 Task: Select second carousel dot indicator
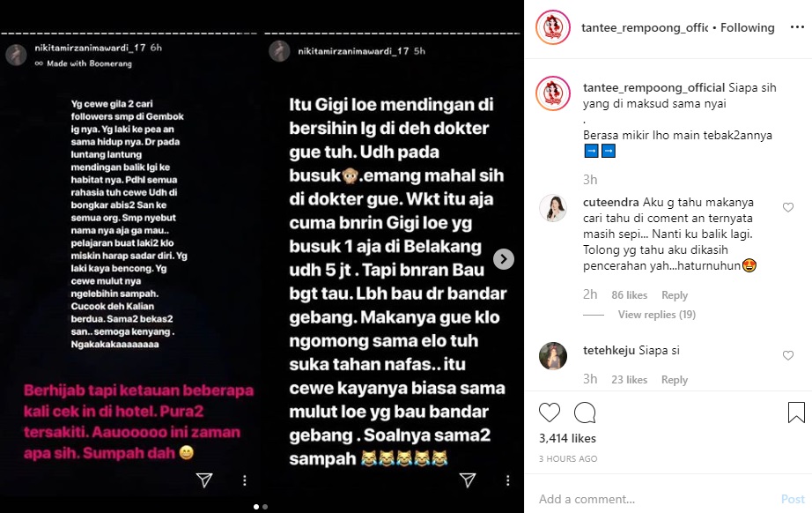(265, 507)
